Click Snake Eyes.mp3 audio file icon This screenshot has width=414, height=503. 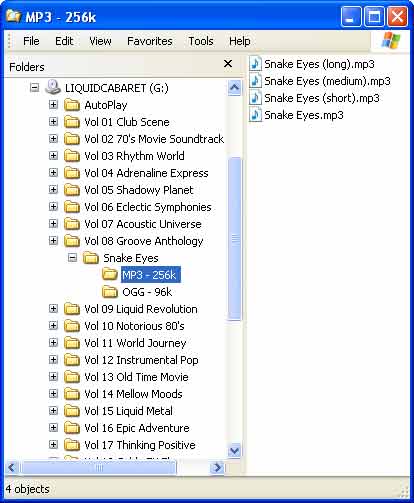(x=256, y=115)
